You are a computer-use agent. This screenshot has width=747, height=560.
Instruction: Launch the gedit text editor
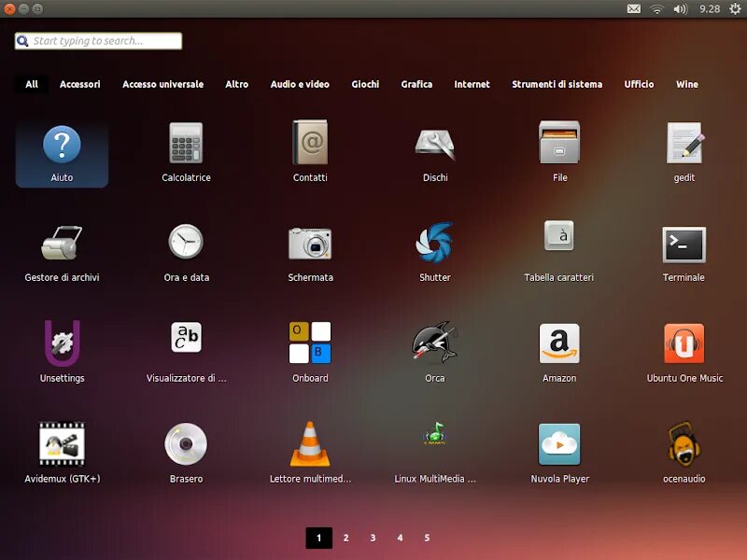(684, 152)
